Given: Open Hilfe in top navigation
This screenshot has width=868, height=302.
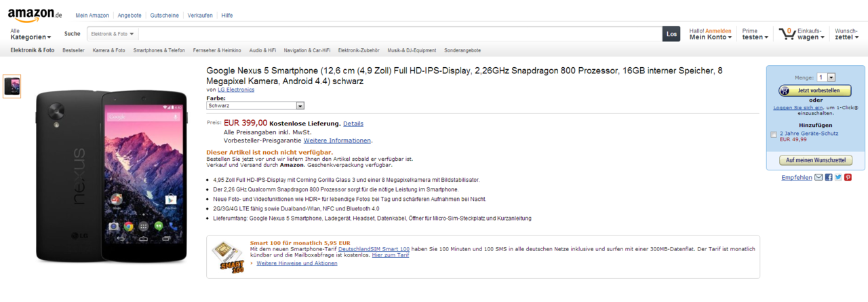Looking at the screenshot, I should tap(227, 15).
